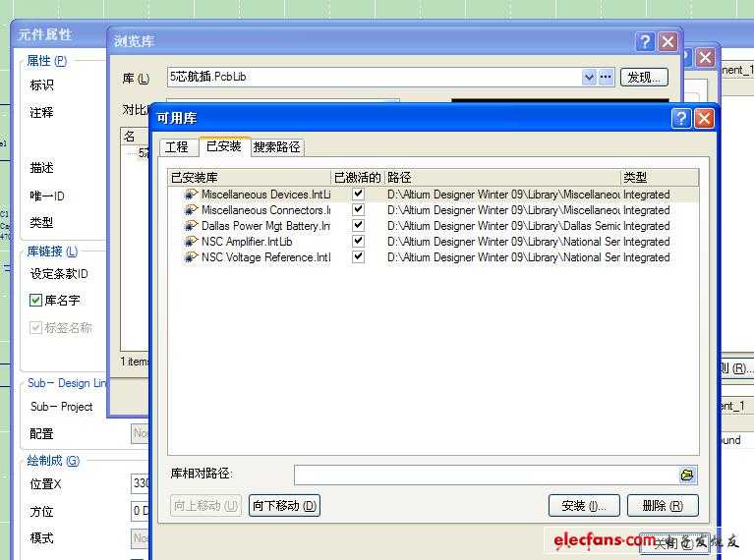Click the help icon in 可用库 dialog
Image resolution: width=754 pixels, height=560 pixels.
click(x=681, y=118)
